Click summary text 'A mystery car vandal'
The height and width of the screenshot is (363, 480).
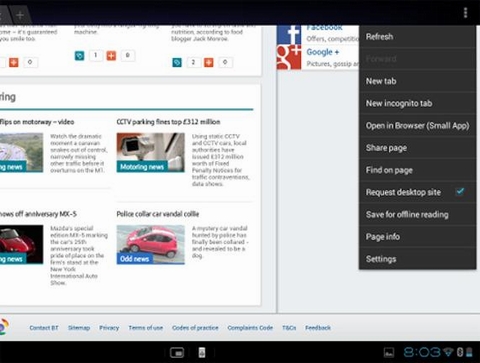point(220,242)
